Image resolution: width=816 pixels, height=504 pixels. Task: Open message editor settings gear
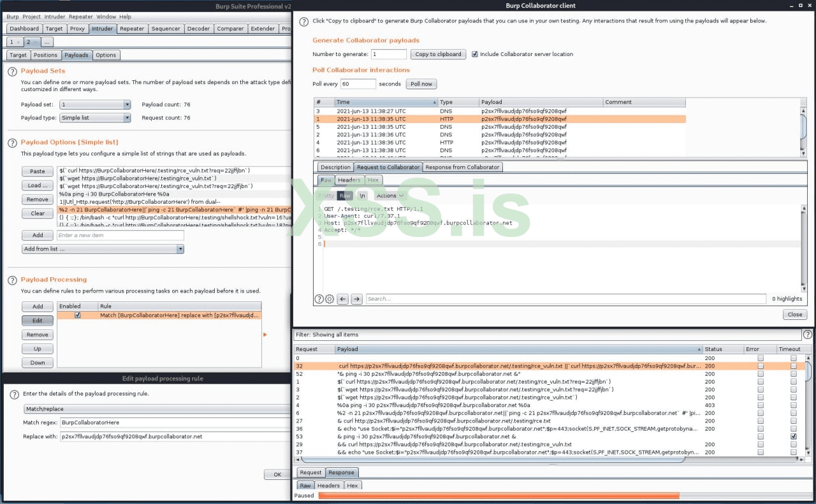pyautogui.click(x=330, y=299)
